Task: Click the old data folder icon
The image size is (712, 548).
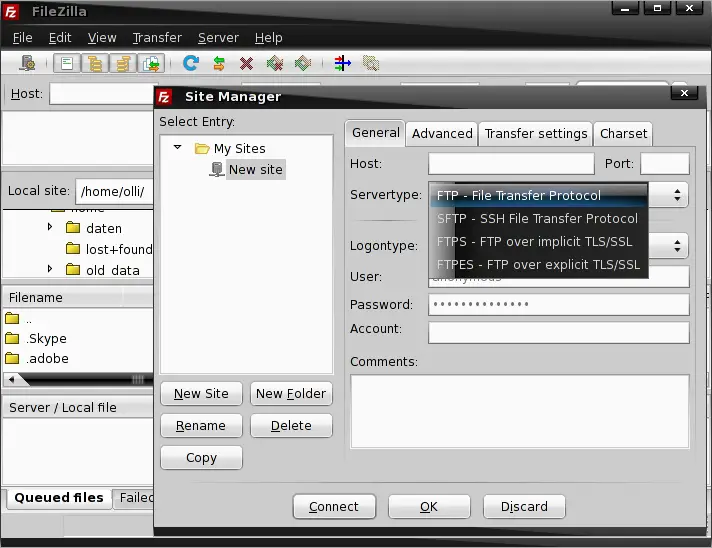Action: tap(73, 270)
